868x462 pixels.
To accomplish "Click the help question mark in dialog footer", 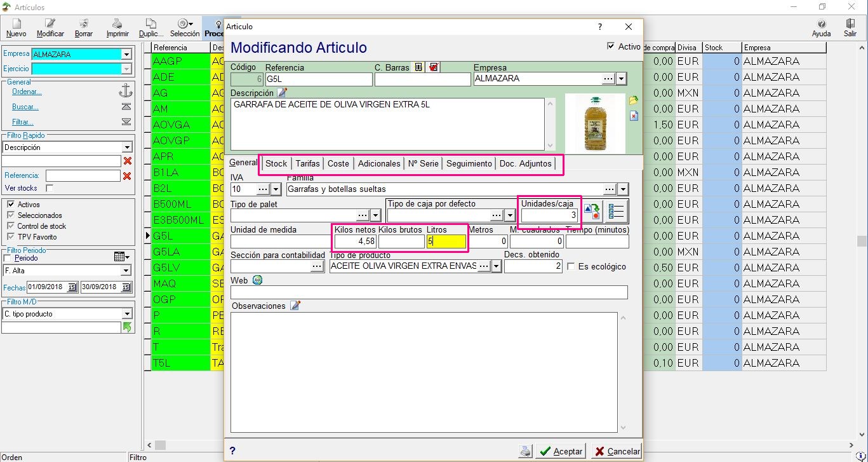I will point(232,451).
